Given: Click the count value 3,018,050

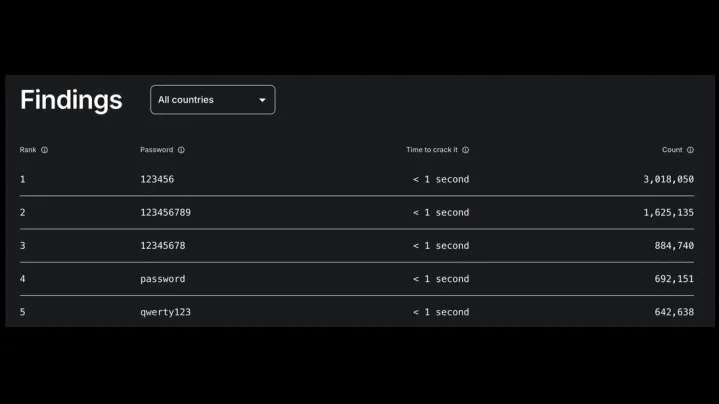Looking at the screenshot, I should [x=668, y=179].
